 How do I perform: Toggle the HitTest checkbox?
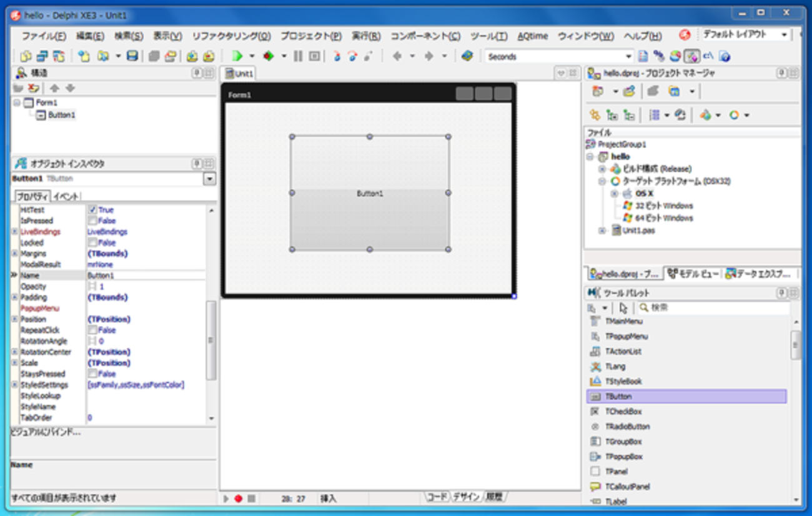[x=92, y=210]
